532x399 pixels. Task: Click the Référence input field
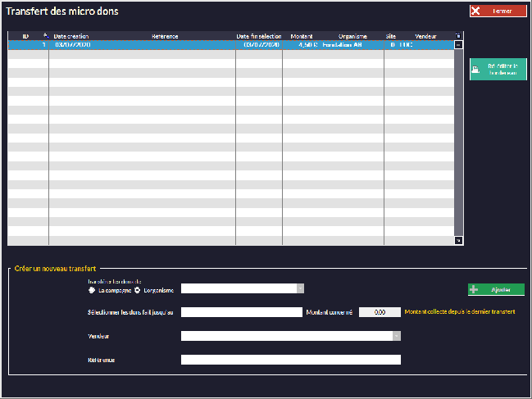[x=290, y=360]
